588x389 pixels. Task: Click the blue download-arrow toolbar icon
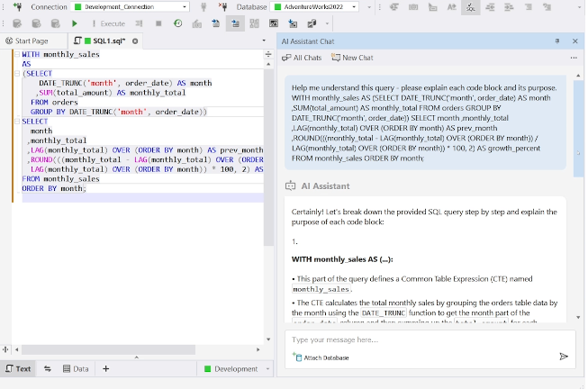click(x=293, y=23)
